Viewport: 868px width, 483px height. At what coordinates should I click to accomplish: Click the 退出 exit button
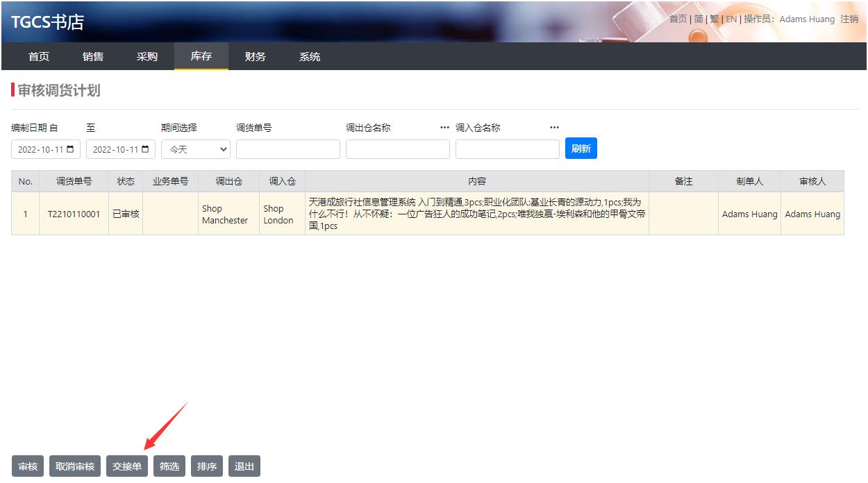pyautogui.click(x=244, y=466)
